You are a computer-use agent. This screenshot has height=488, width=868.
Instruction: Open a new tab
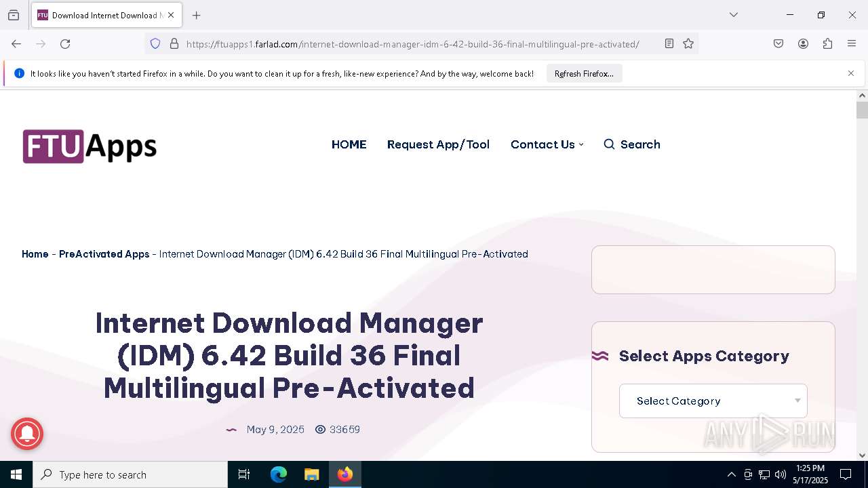(197, 15)
